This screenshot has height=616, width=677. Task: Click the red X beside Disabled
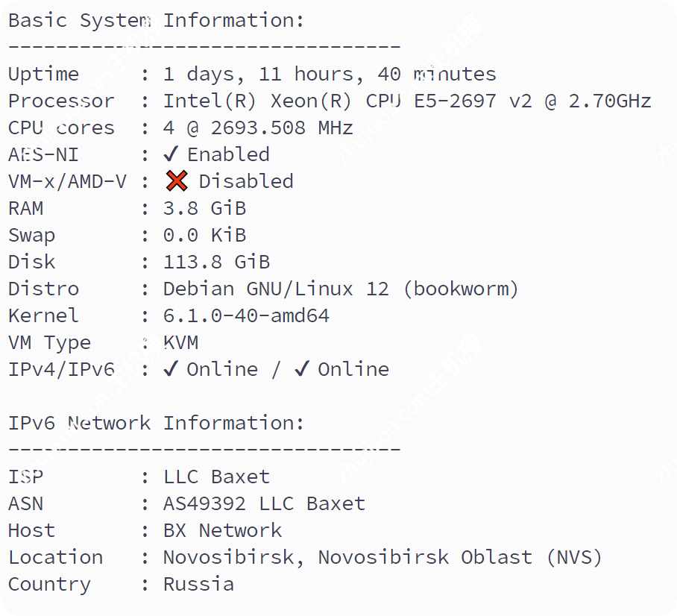(x=177, y=181)
